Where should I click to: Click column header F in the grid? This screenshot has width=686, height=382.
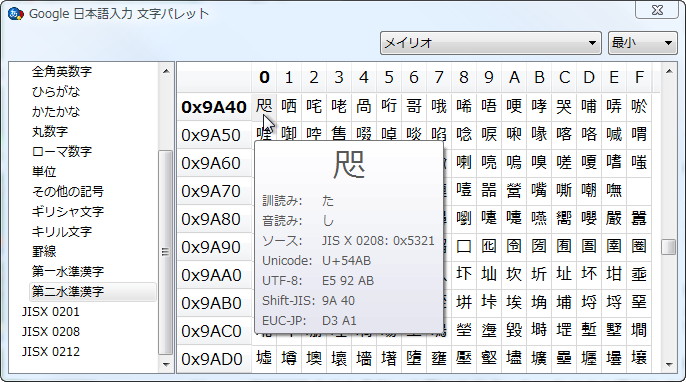(x=639, y=77)
